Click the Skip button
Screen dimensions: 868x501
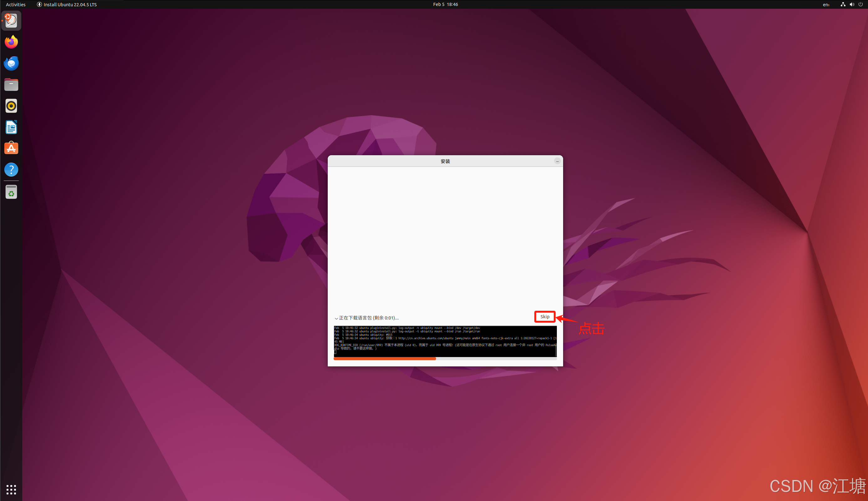544,317
